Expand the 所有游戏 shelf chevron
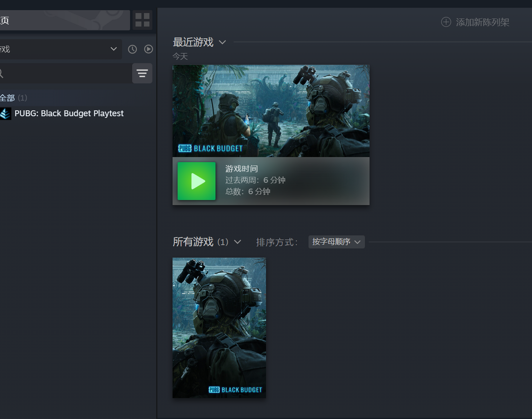This screenshot has width=532, height=419. click(237, 242)
